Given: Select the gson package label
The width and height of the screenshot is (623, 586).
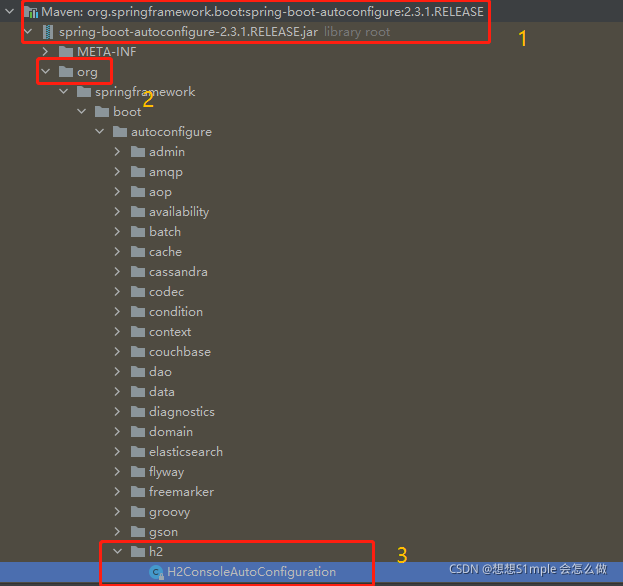Looking at the screenshot, I should [163, 532].
